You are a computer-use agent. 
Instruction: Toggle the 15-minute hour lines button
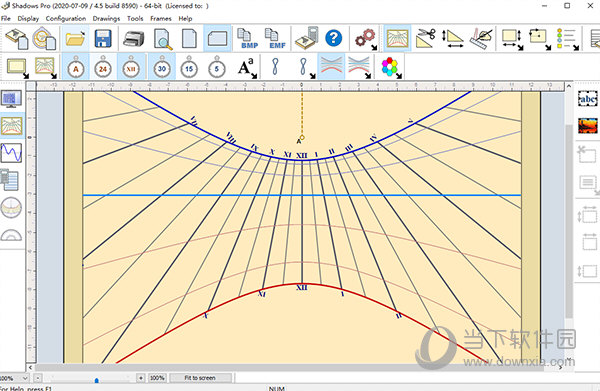pos(189,67)
